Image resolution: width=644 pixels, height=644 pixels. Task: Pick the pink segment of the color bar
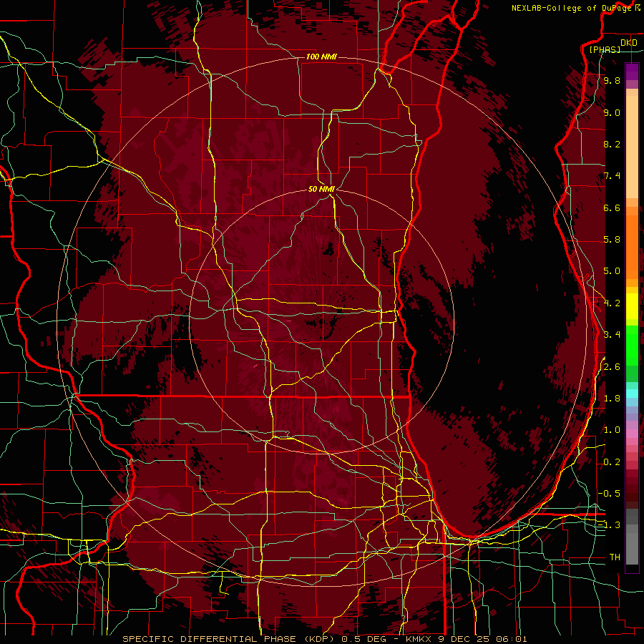(x=632, y=434)
